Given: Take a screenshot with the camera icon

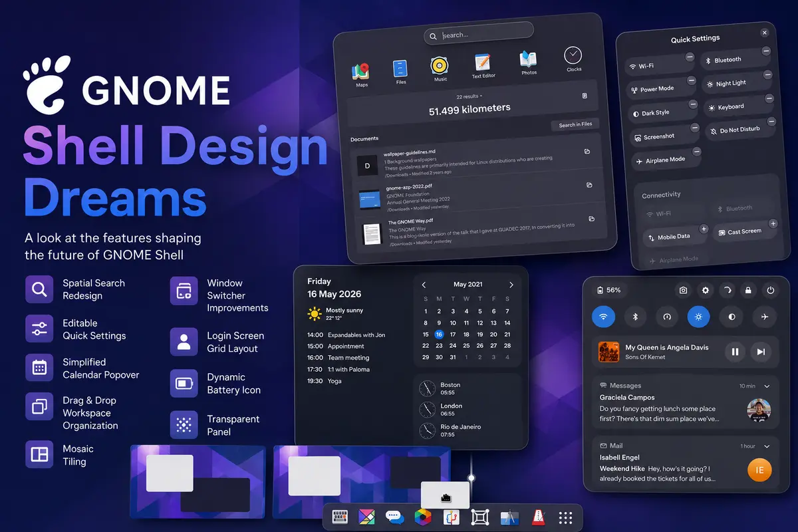Looking at the screenshot, I should pos(683,291).
